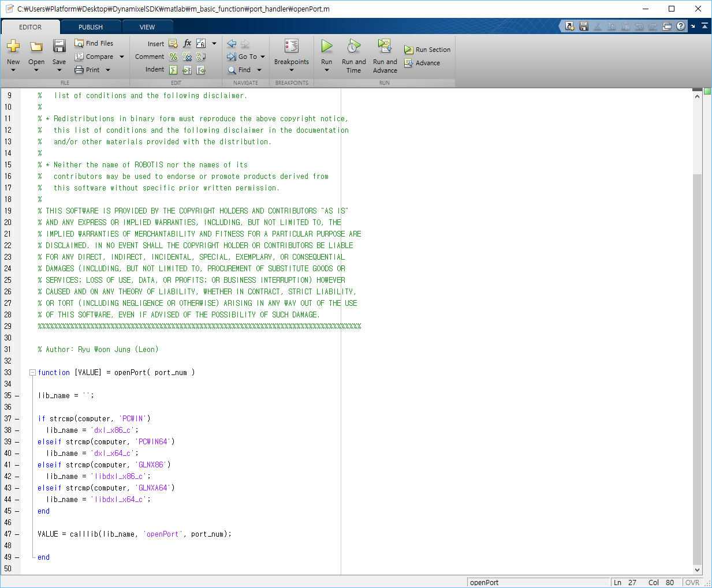Click the vertical scrollbar up arrow
This screenshot has width=712, height=588.
point(697,96)
